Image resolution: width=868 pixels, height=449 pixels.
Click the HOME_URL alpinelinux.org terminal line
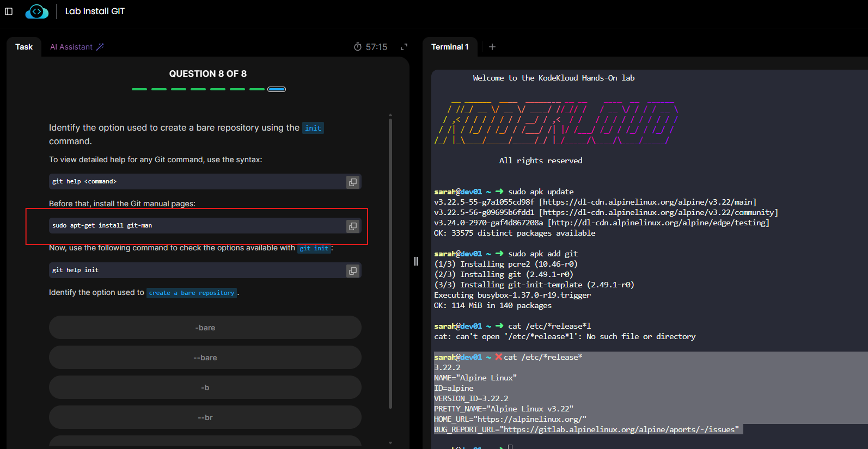510,419
